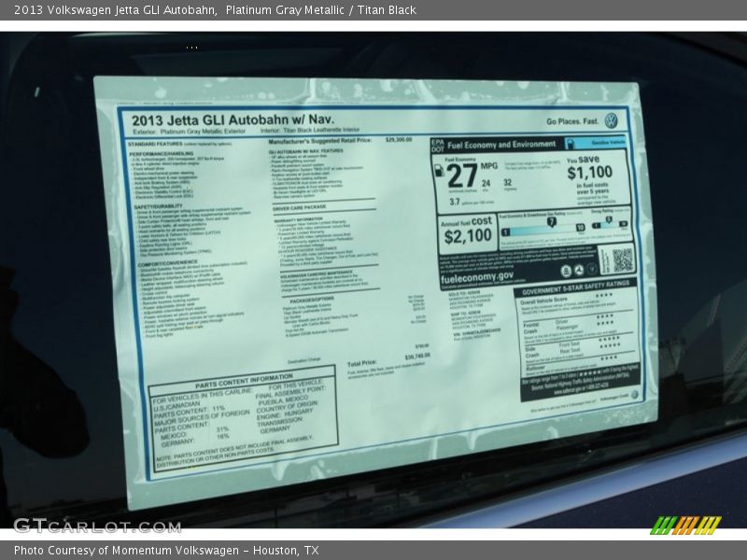Click the photo caption '2013 Volkswagen Jetta GLI Autobahn'
This screenshot has height=560, width=747.
tap(115, 10)
